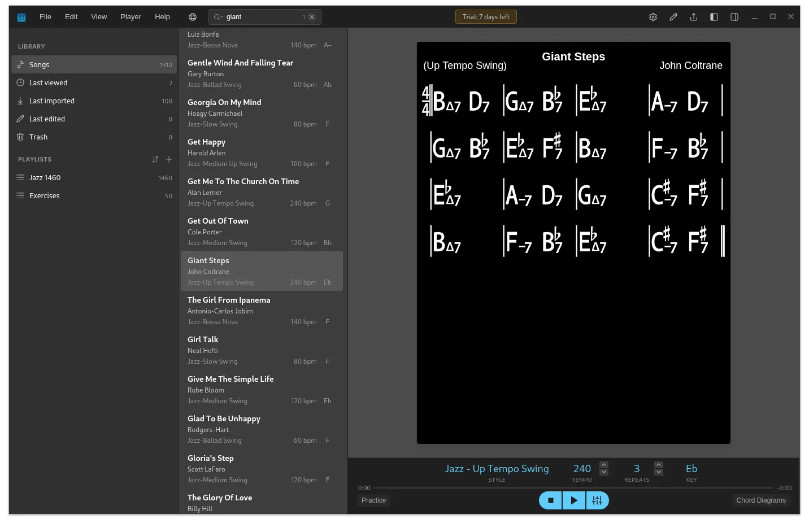Click the playback progress slider
809x532 pixels.
point(573,488)
